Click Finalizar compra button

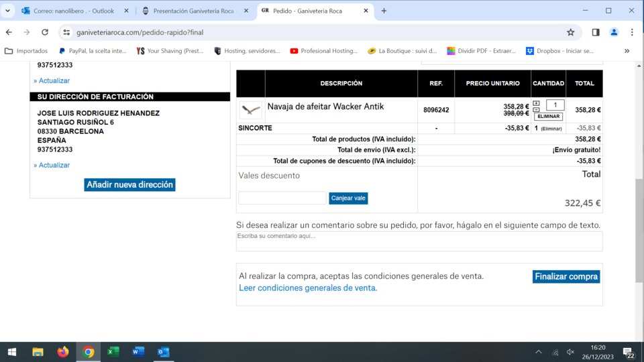(x=566, y=276)
